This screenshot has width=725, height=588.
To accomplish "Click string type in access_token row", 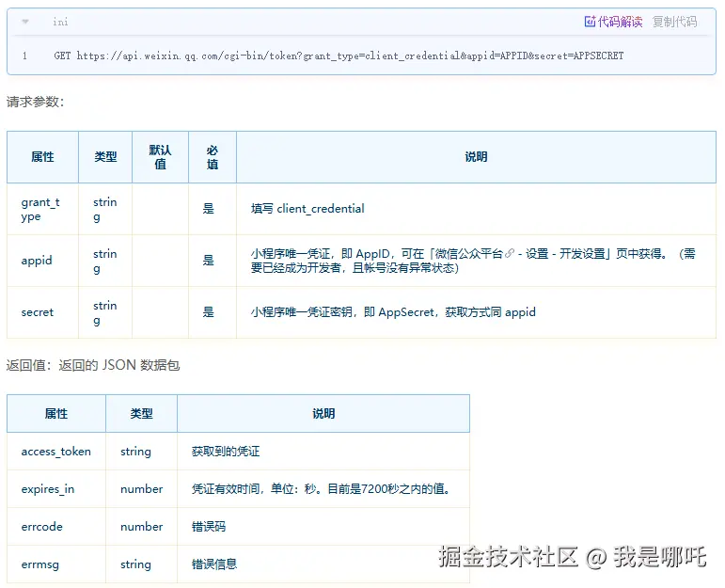I will 135,452.
